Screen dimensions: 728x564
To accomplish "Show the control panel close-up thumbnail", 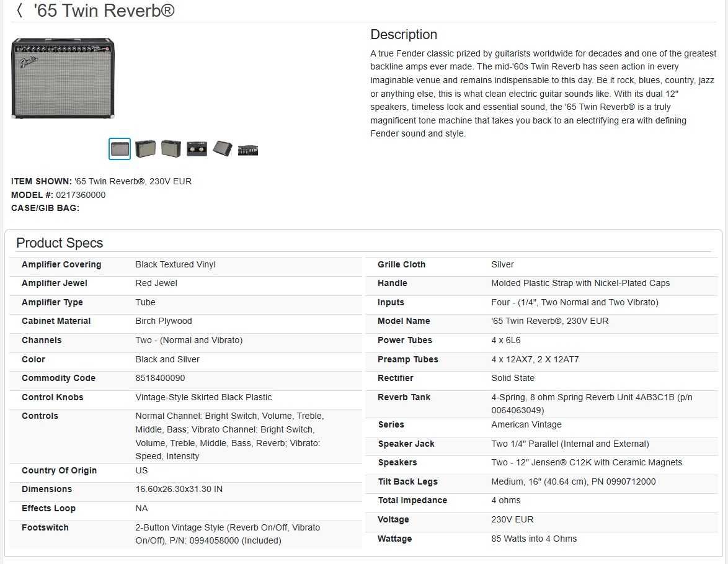I will [248, 150].
